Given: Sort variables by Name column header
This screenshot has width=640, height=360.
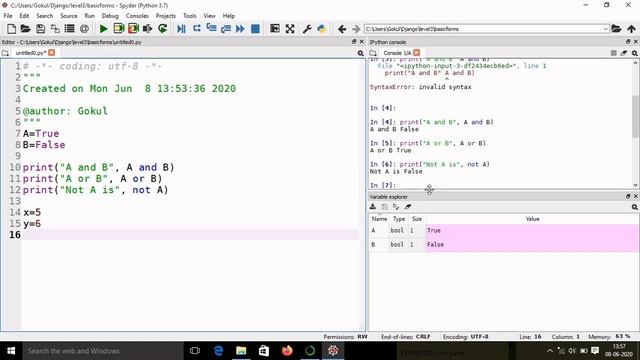Looking at the screenshot, I should [x=379, y=219].
